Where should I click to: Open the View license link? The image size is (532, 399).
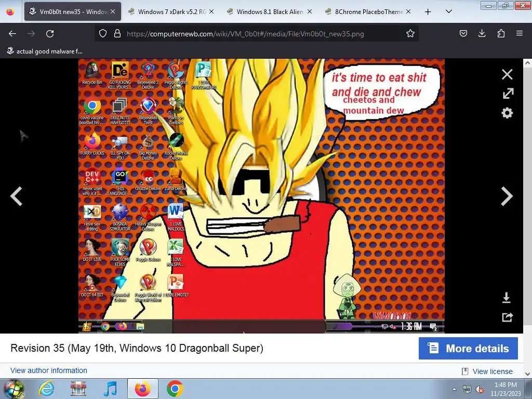(493, 371)
